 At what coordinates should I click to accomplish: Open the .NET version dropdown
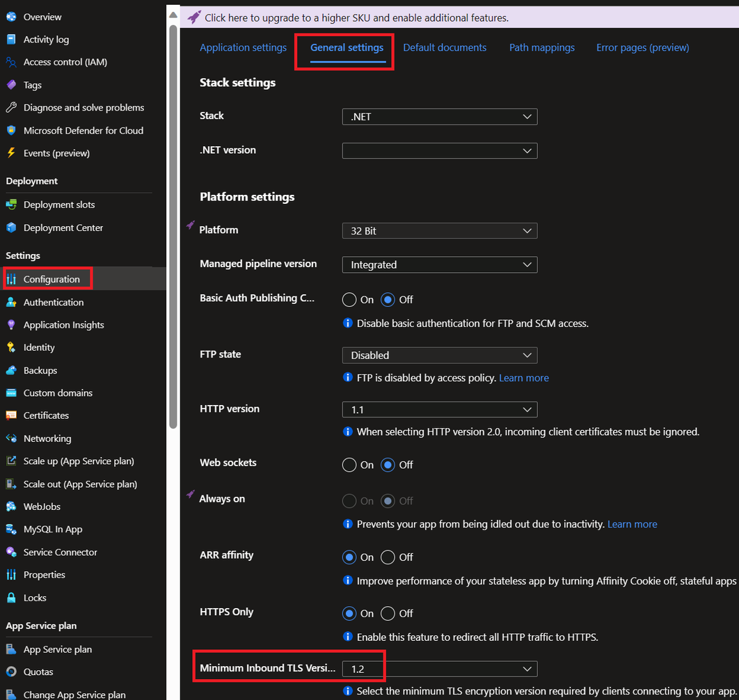440,151
